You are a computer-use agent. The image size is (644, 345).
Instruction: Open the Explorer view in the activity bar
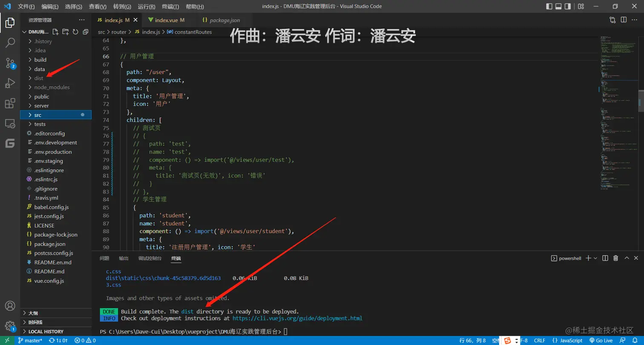point(10,23)
